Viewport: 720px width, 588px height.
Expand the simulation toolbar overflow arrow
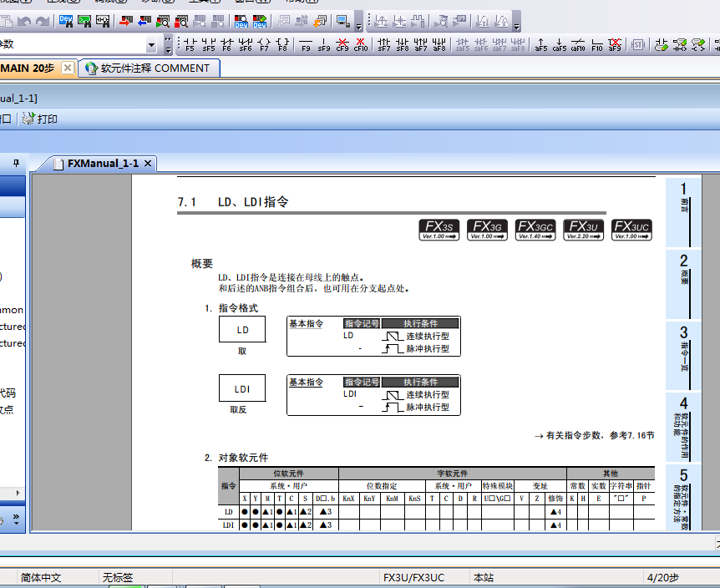[517, 25]
